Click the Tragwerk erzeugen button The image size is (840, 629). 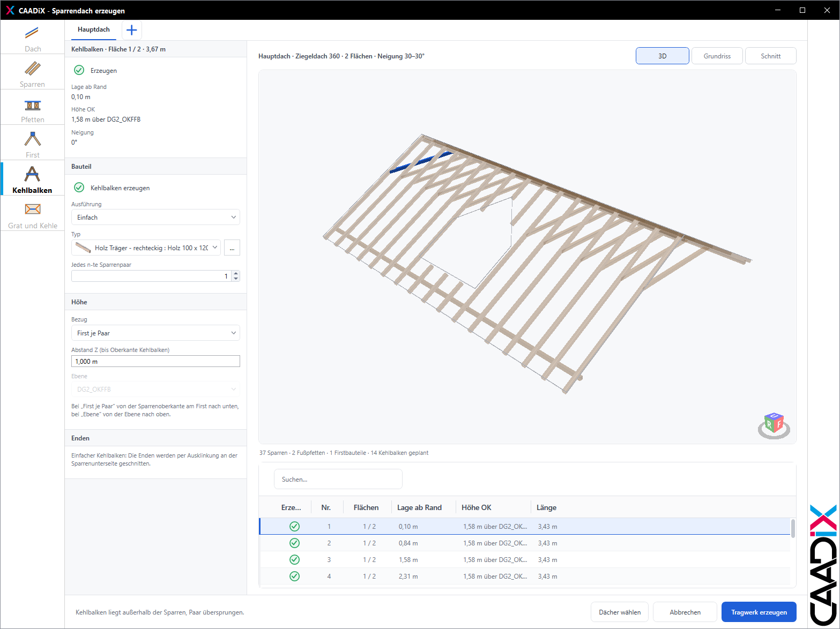coord(759,612)
